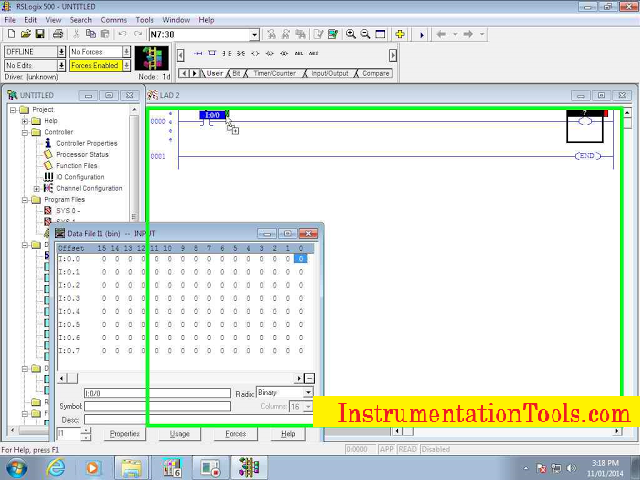Image resolution: width=640 pixels, height=480 pixels.
Task: Toggle bit 1 of I:0.0
Action: click(x=288, y=259)
